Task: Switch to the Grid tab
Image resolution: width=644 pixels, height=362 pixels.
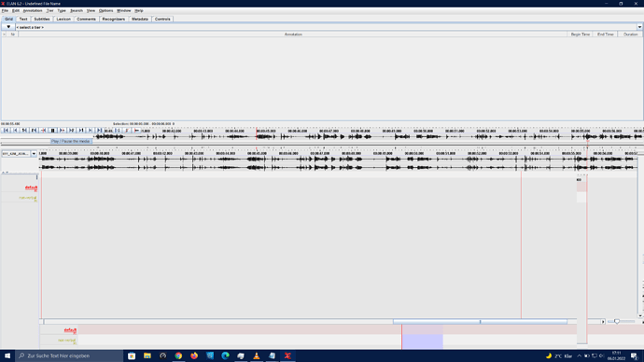Action: click(x=8, y=19)
